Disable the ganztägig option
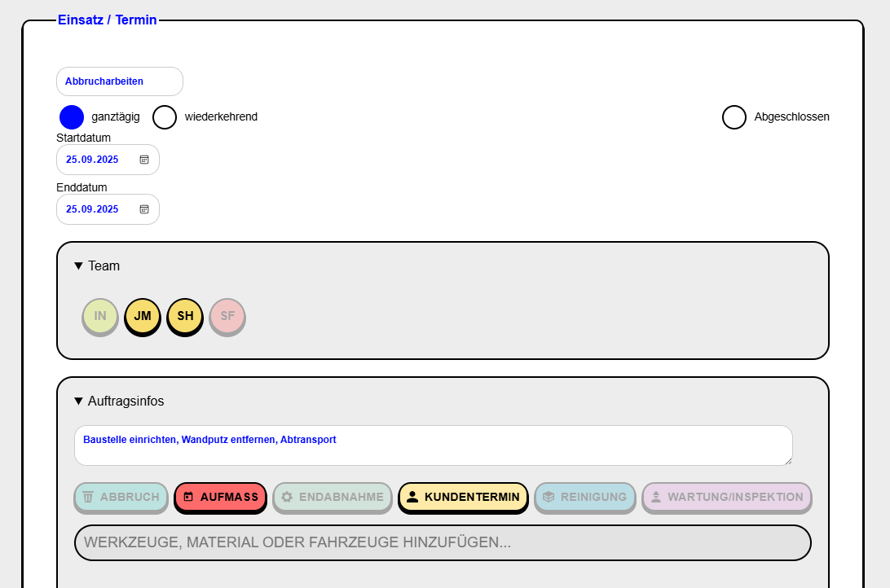This screenshot has height=588, width=890. (x=72, y=117)
